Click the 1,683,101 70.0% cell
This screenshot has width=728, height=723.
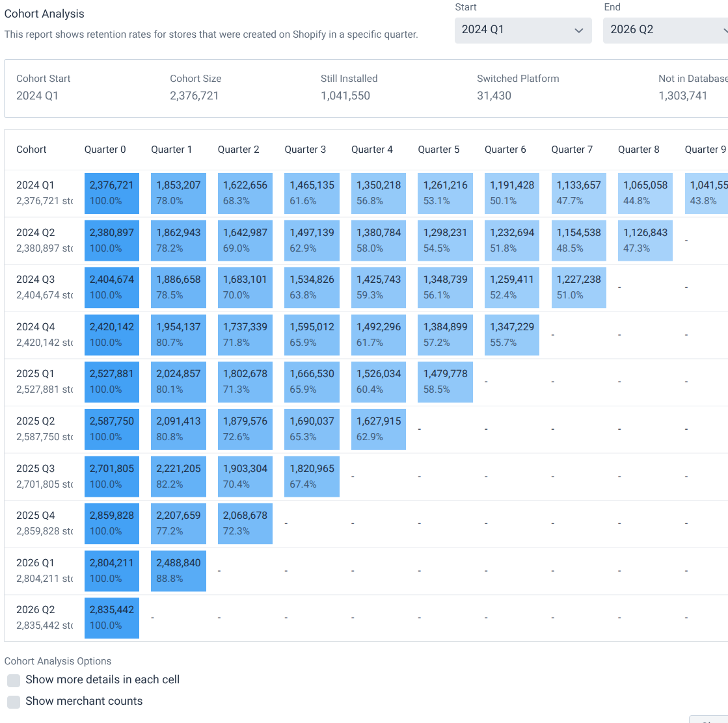coord(245,287)
